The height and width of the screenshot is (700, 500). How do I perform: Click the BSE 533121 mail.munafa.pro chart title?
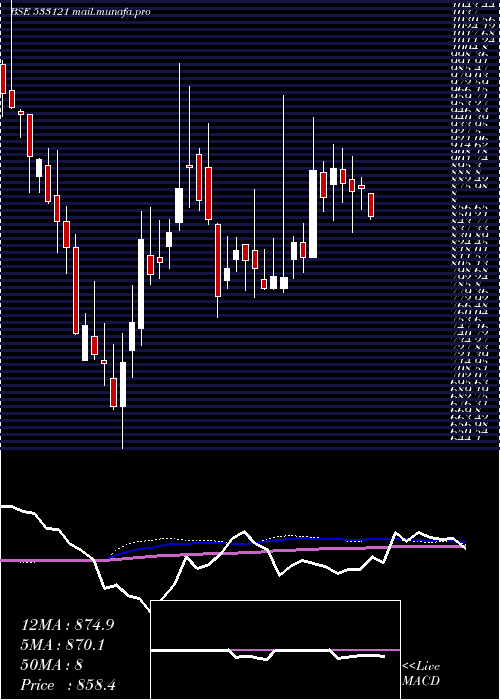(80, 12)
